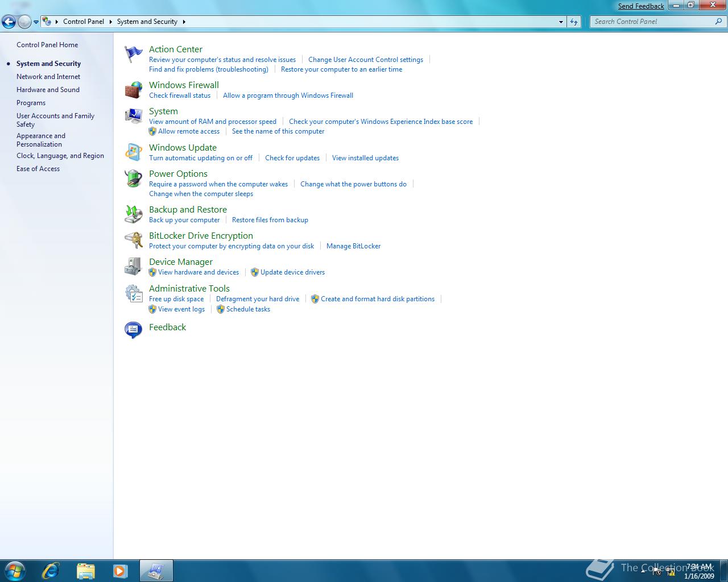
Task: Click the BitLocker Drive Encryption keys icon
Action: [134, 240]
